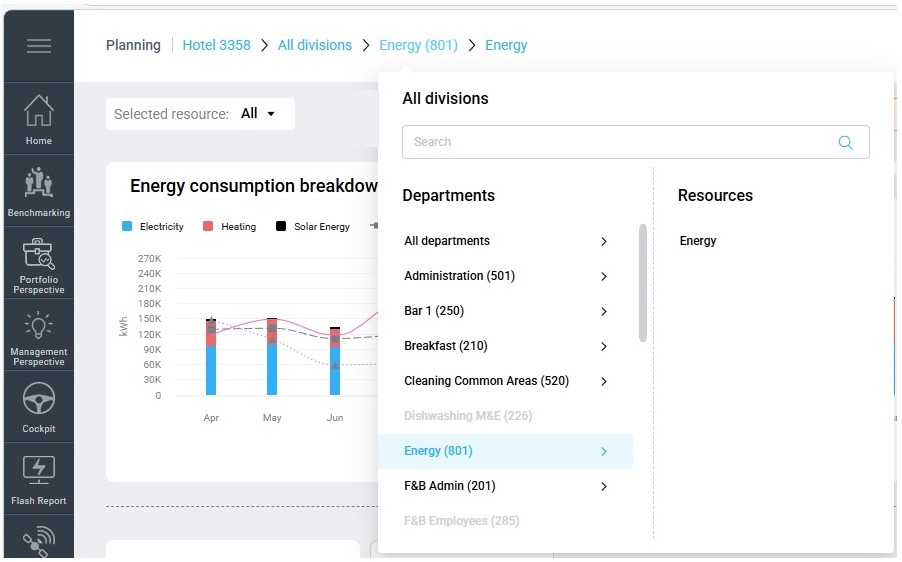Select Bar 1 (250) department
This screenshot has height=562, width=902.
point(434,311)
